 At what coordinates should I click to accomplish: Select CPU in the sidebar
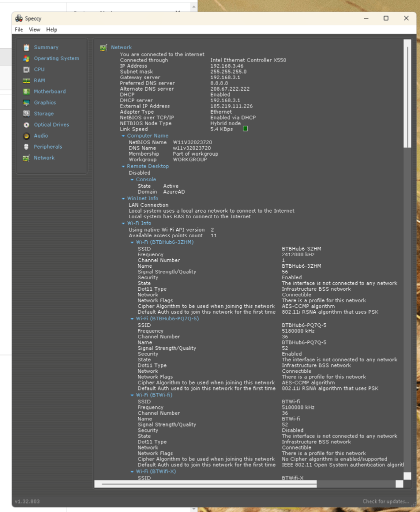pyautogui.click(x=39, y=70)
